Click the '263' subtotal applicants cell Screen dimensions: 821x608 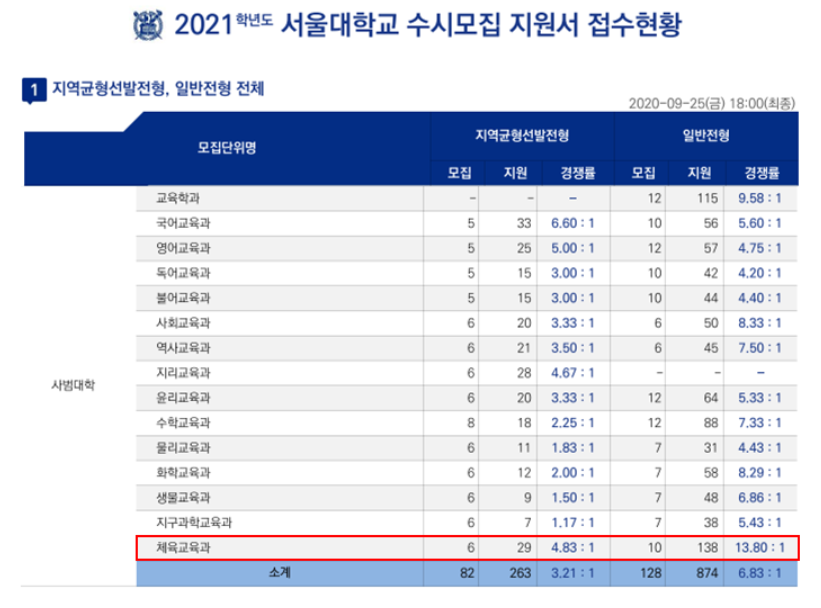point(520,573)
